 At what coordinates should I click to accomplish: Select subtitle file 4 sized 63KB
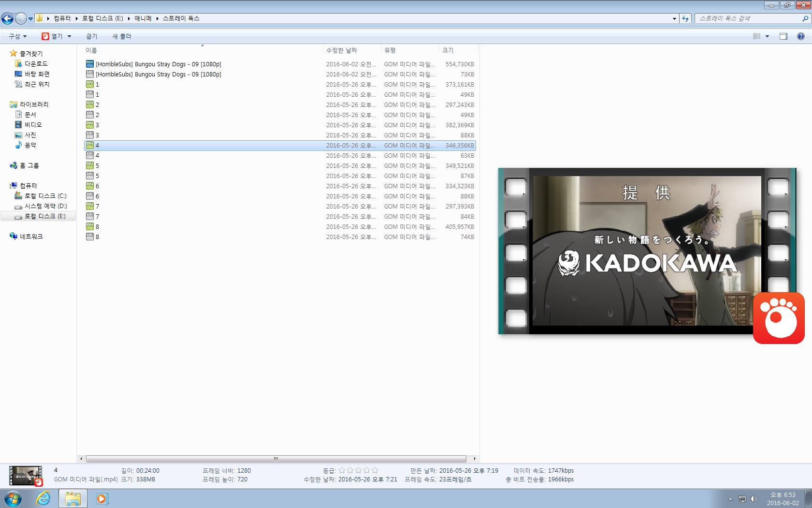pyautogui.click(x=280, y=155)
